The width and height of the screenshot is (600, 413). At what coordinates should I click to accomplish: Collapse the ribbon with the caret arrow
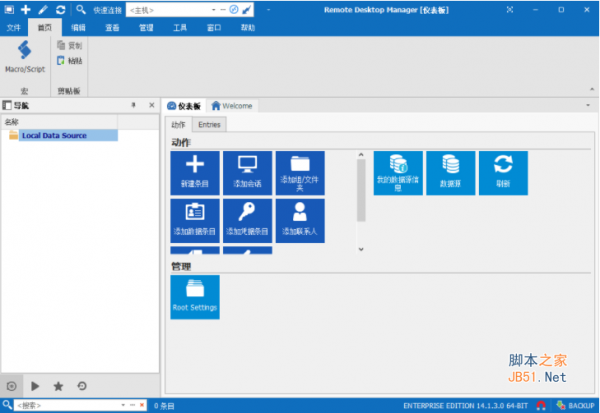tap(592, 89)
